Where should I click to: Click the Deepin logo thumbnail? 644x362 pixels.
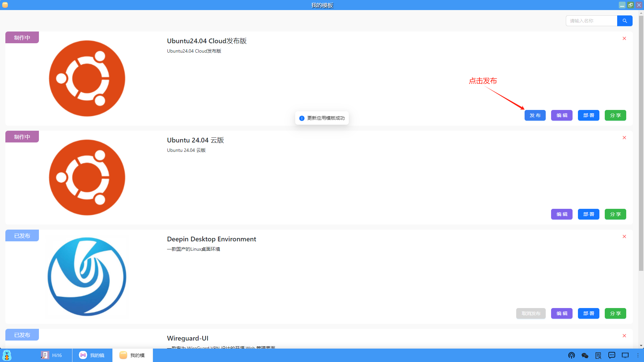coord(87,277)
